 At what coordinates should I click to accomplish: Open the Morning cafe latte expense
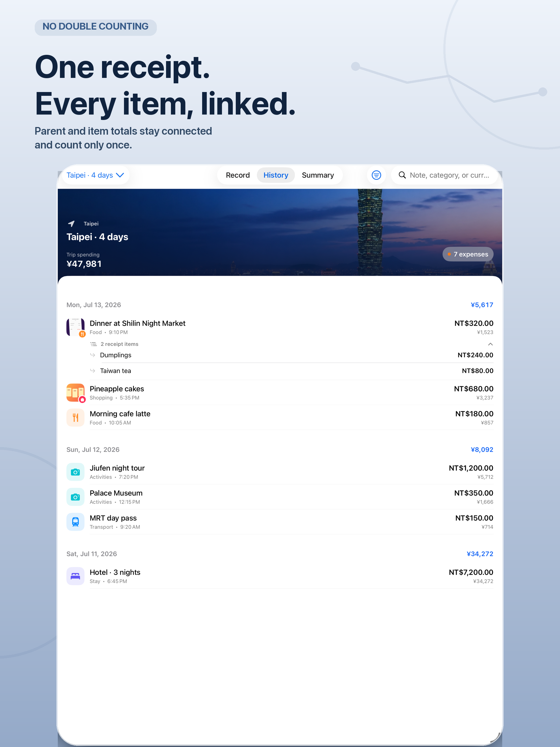[x=280, y=417]
